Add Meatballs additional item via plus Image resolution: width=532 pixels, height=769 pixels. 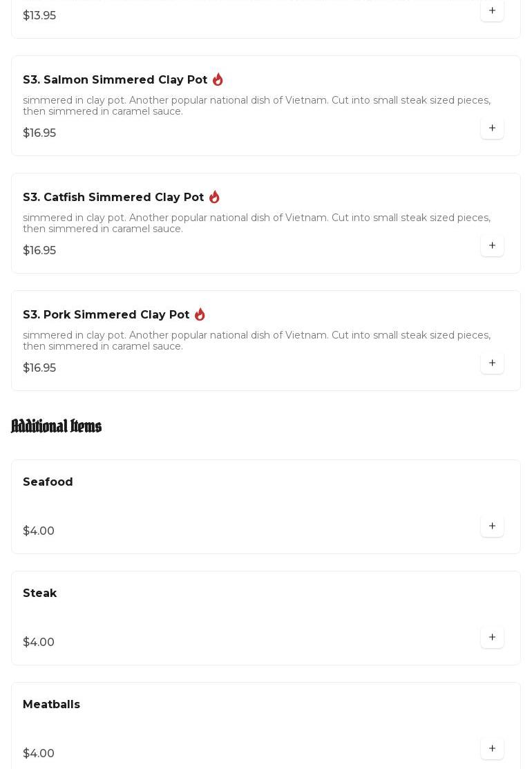pos(492,748)
